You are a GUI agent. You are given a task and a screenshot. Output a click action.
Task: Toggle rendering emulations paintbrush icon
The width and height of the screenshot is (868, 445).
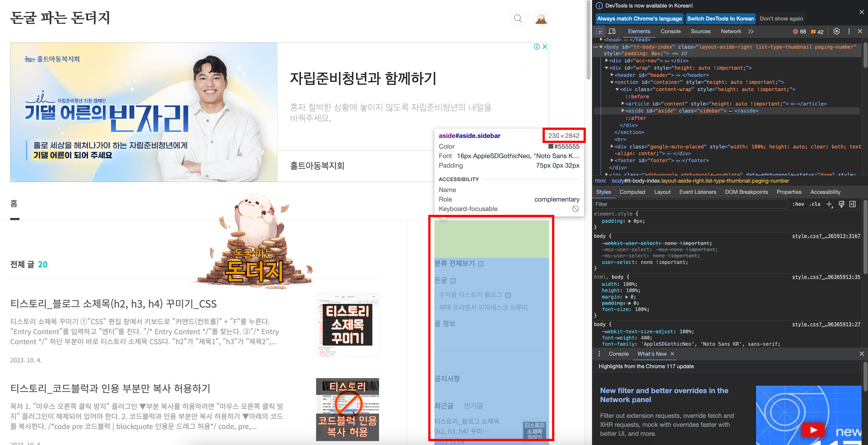(x=841, y=204)
